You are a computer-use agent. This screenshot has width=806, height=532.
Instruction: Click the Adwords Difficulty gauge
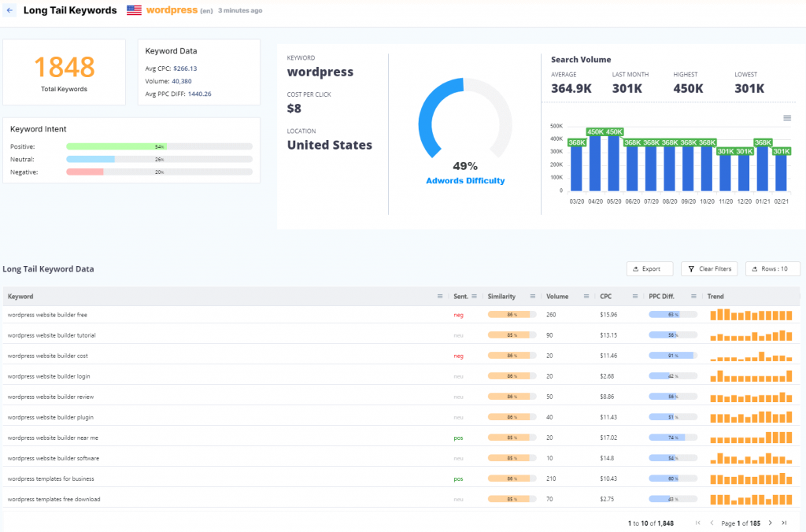point(465,120)
